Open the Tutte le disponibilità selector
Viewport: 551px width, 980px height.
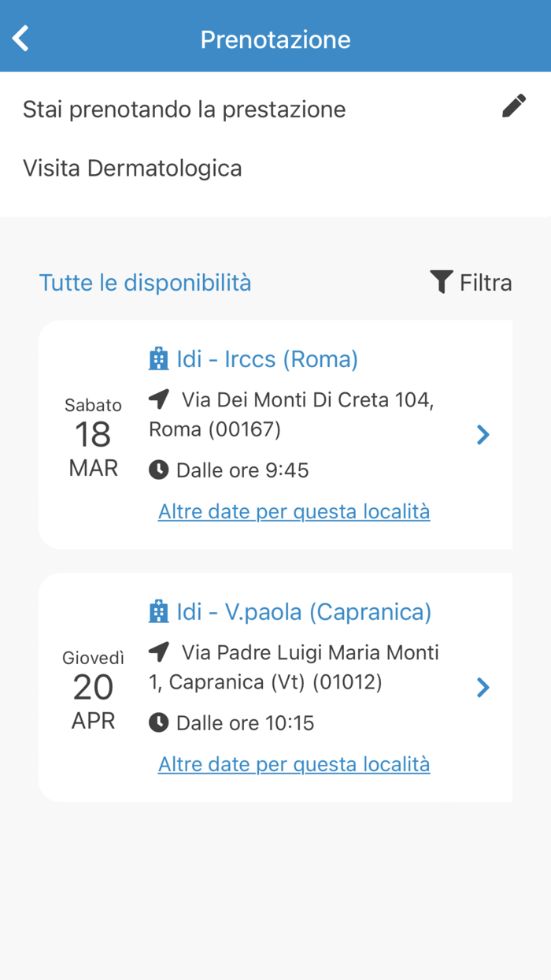point(145,282)
